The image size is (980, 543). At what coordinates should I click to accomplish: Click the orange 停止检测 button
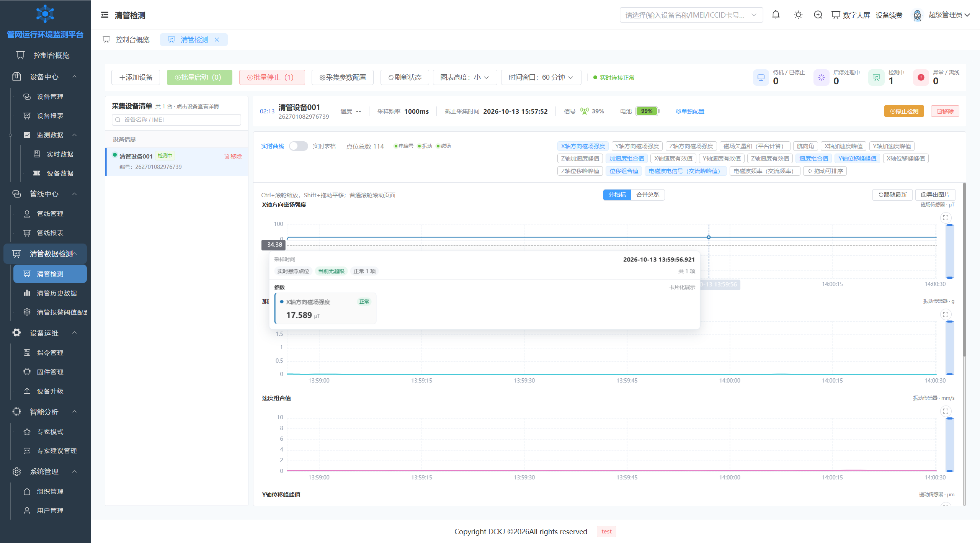tap(904, 111)
